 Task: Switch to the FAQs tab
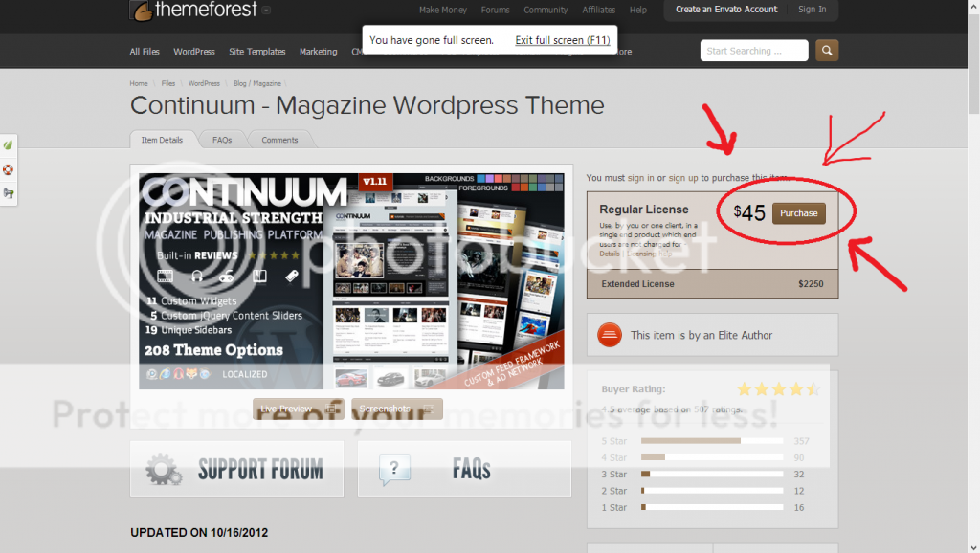[x=222, y=140]
